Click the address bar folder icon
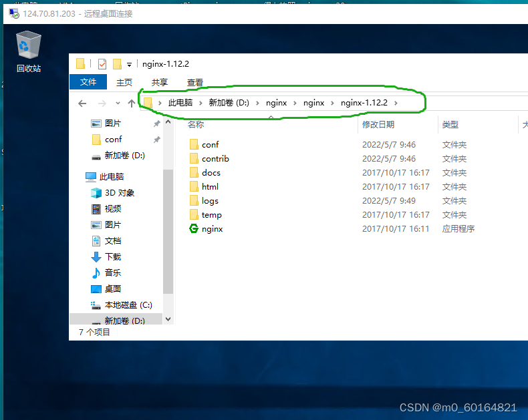The height and width of the screenshot is (420, 528). click(x=148, y=103)
